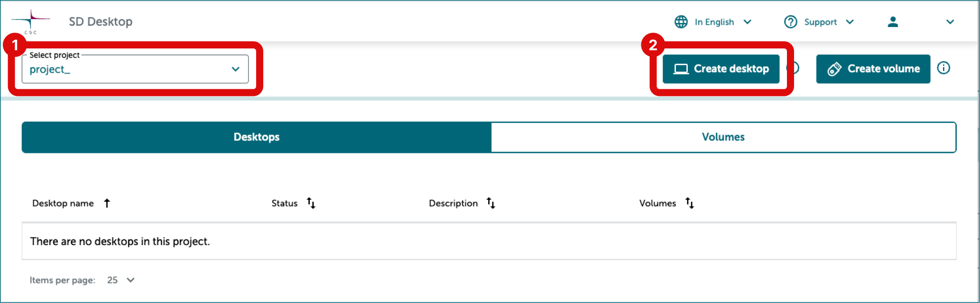Click the user profile icon

point(893,22)
